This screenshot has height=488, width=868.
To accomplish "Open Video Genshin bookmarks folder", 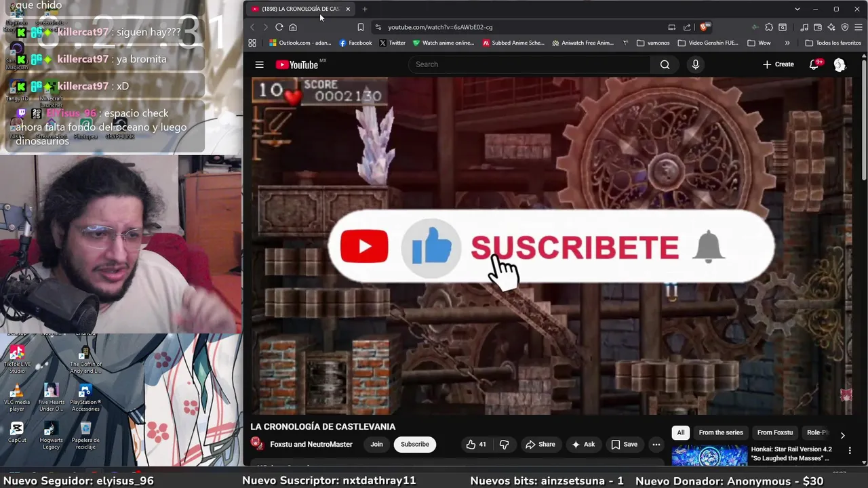I will [707, 43].
